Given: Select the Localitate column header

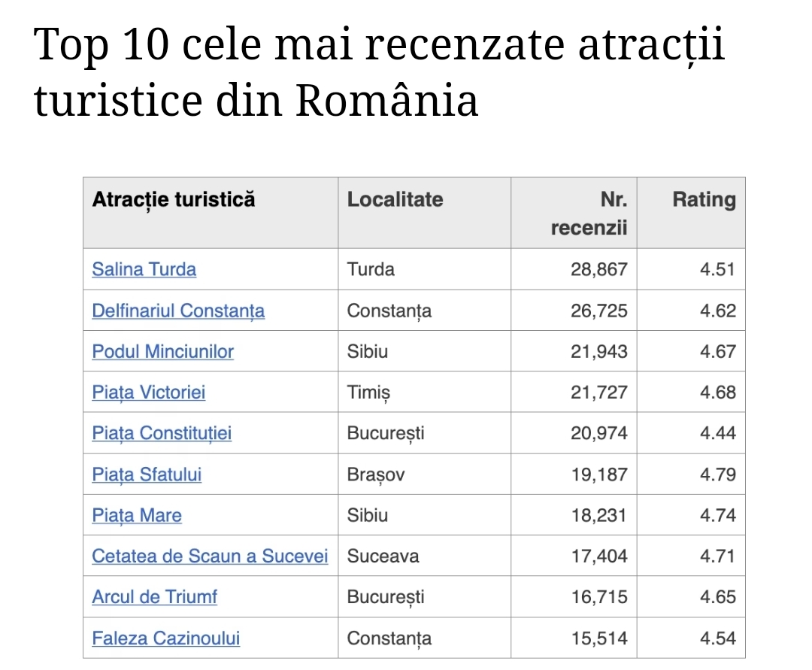Looking at the screenshot, I should coord(425,213).
